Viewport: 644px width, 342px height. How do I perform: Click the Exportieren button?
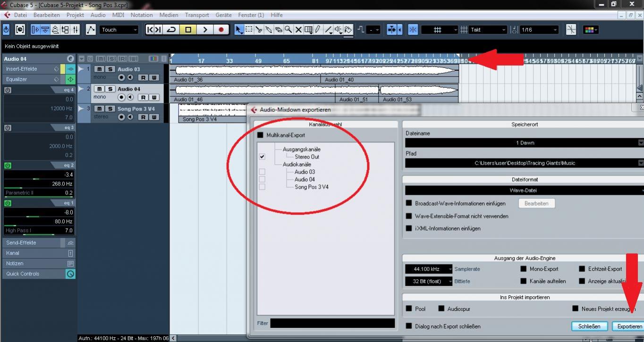(x=629, y=326)
